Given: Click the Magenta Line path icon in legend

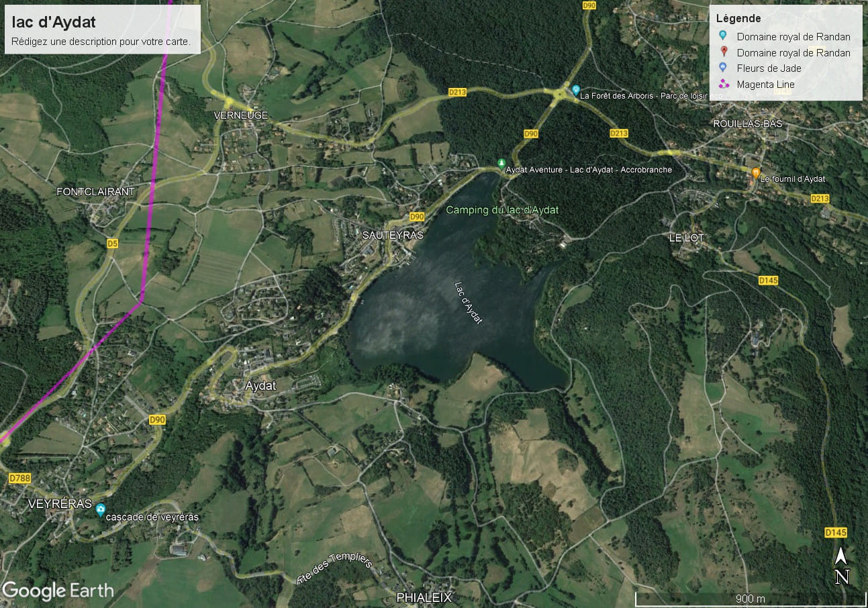Looking at the screenshot, I should [x=723, y=84].
